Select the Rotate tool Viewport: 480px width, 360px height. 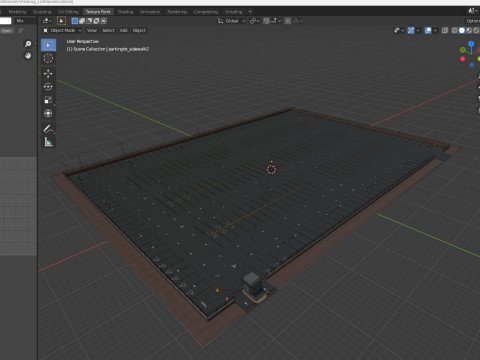point(48,87)
